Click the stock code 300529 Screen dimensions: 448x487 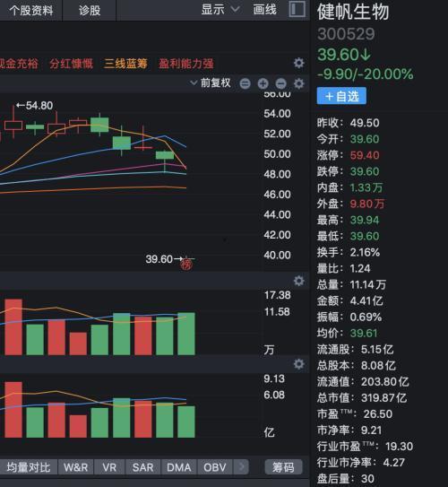[x=346, y=34]
